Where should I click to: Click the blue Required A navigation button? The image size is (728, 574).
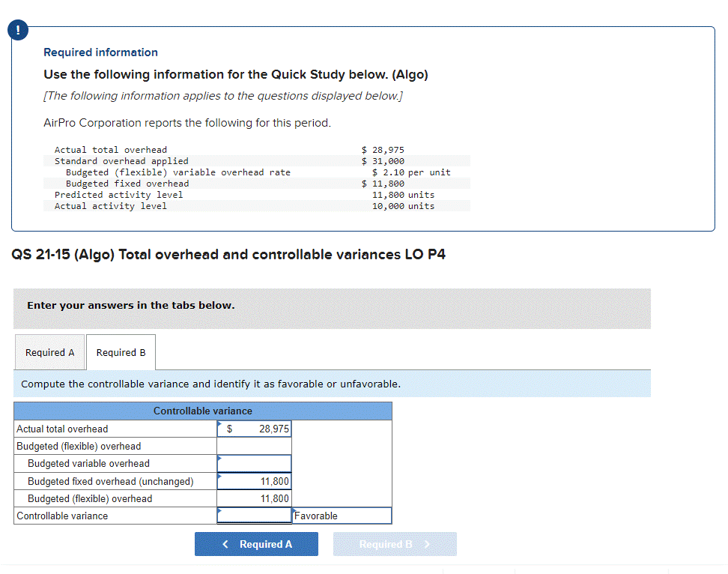[256, 544]
